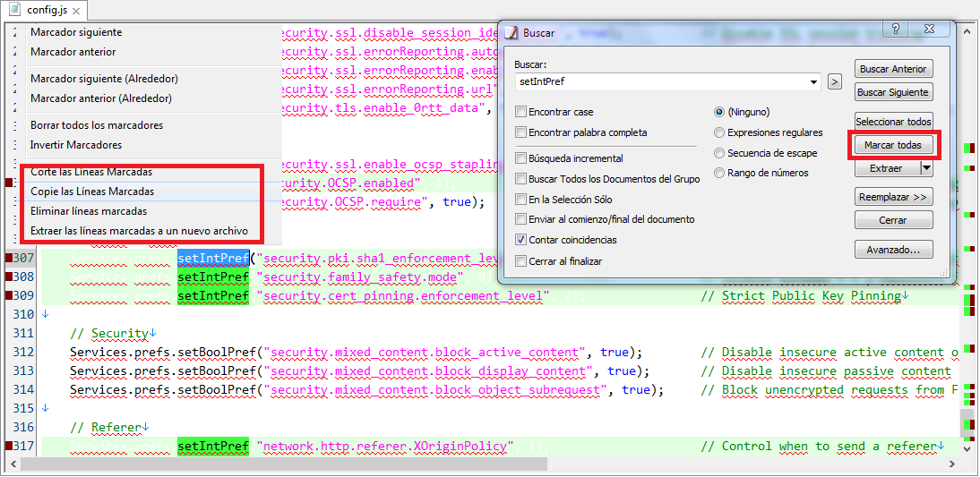Select the config.js document tab
Screen dimensions: 980x477
pyautogui.click(x=45, y=11)
